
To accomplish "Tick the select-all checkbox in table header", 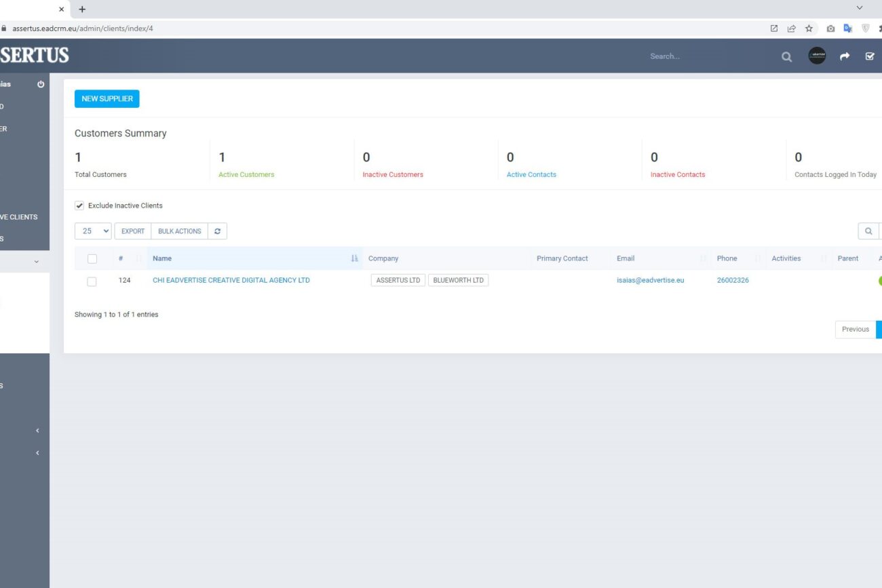I will (x=92, y=258).
